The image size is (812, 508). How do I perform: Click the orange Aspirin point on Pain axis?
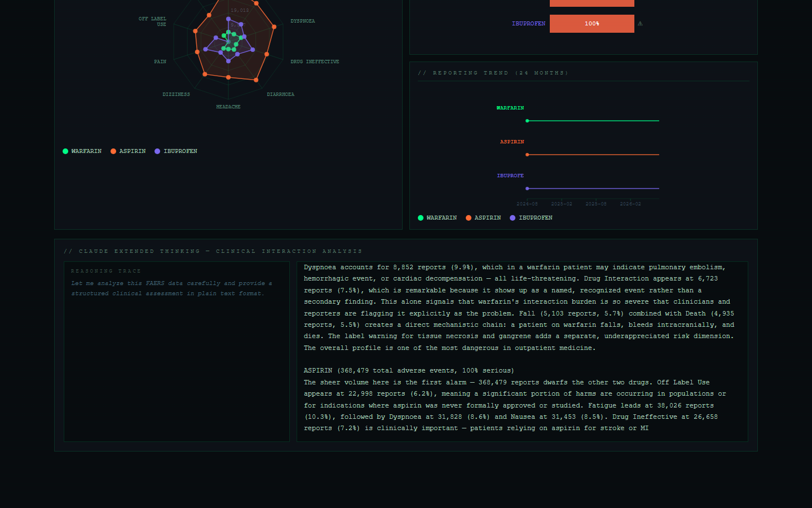(x=197, y=52)
